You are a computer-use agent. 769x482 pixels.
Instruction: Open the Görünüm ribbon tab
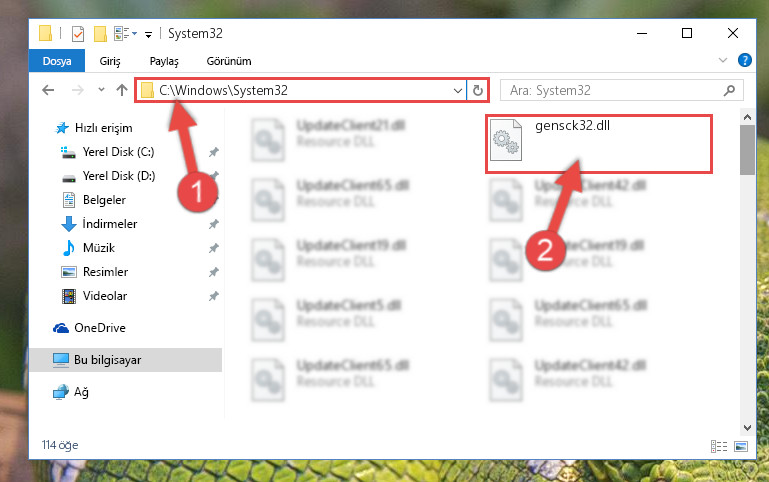click(x=229, y=61)
